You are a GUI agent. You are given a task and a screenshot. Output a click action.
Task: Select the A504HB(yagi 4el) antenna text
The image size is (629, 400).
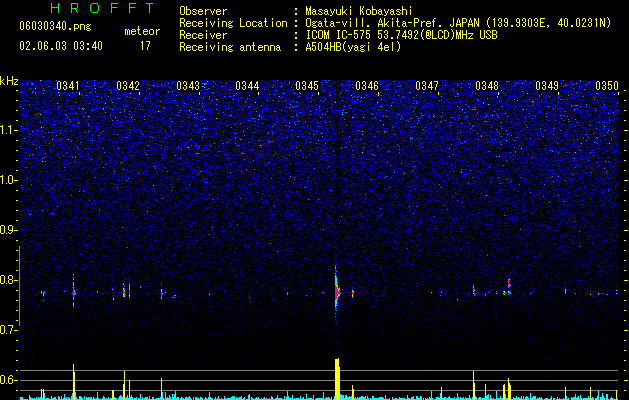coord(353,47)
